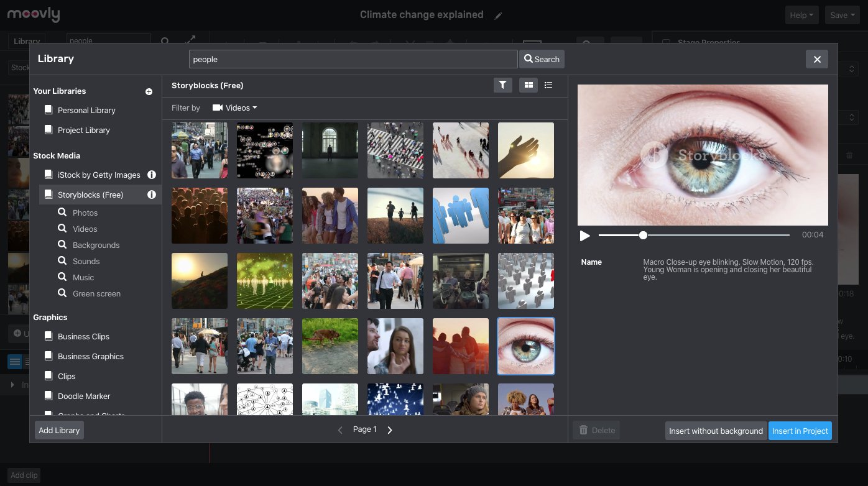The height and width of the screenshot is (486, 868).
Task: Toggle the Stage Properties checkbox
Action: pos(666,43)
